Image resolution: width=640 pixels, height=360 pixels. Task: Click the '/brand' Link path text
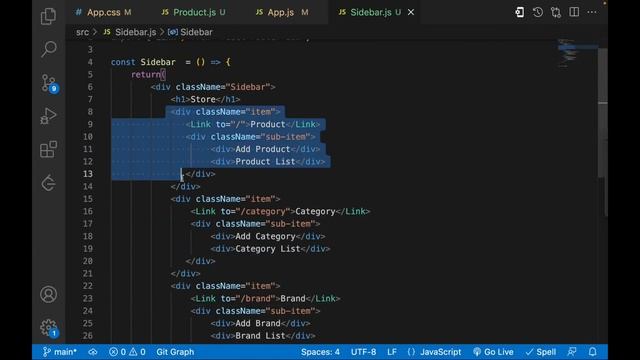[258, 298]
